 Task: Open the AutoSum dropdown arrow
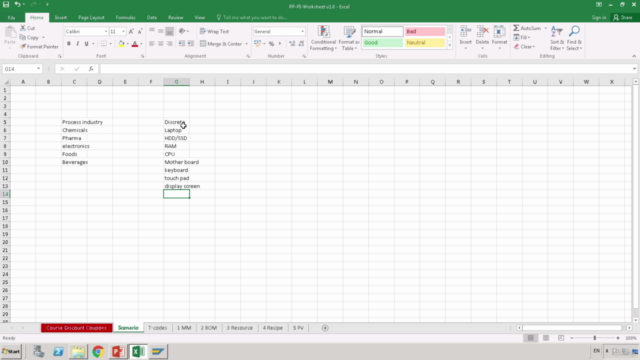pos(545,28)
